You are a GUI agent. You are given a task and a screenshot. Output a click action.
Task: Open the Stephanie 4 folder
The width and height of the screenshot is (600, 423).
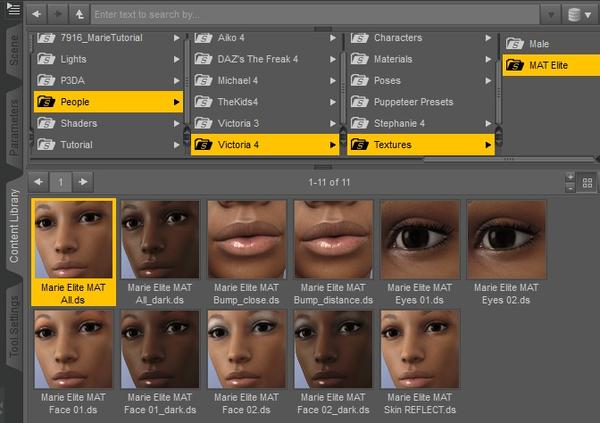[421, 123]
